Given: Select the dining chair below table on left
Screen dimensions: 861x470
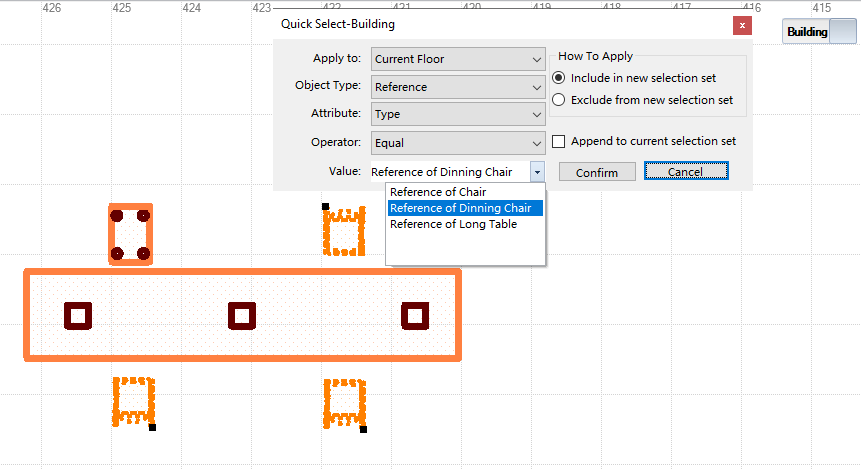Looking at the screenshot, I should click(x=133, y=402).
